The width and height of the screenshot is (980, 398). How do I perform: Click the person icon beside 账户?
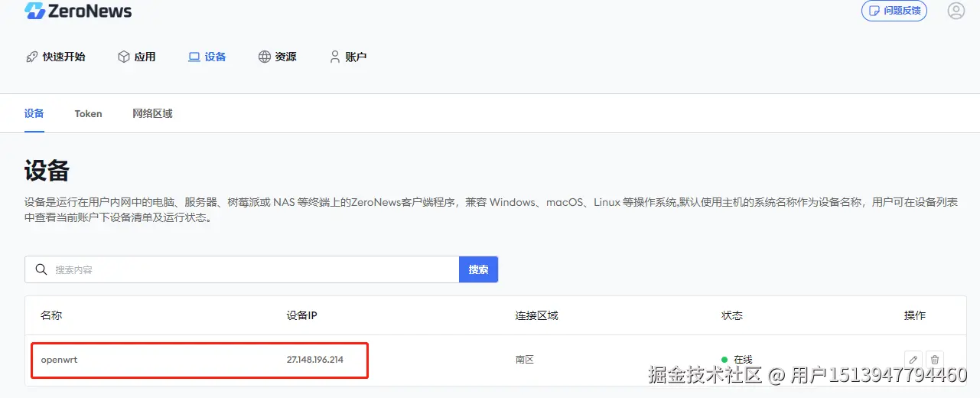pos(335,57)
